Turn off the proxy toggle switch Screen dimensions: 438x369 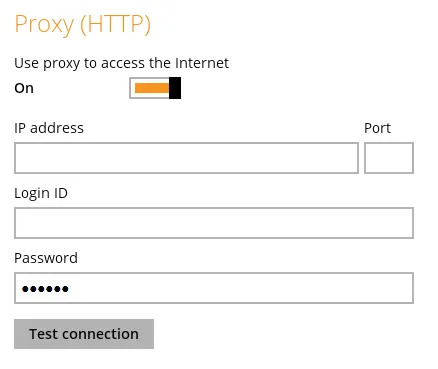(155, 88)
